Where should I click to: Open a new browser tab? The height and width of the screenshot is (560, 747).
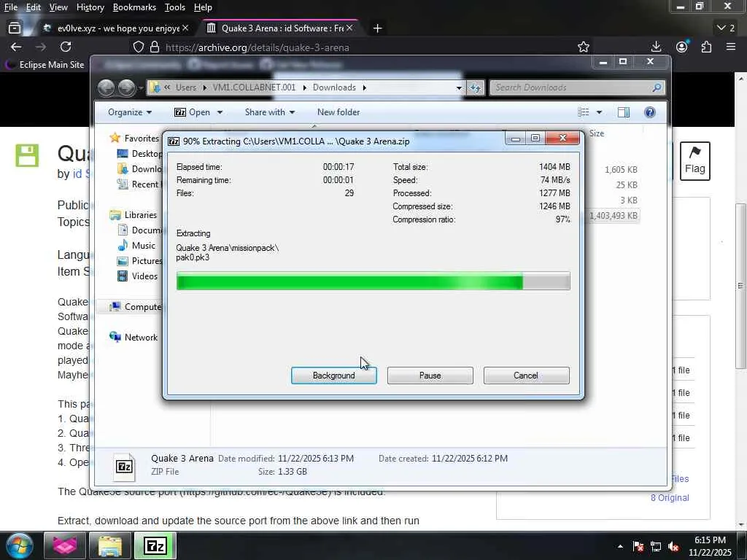[x=377, y=28]
